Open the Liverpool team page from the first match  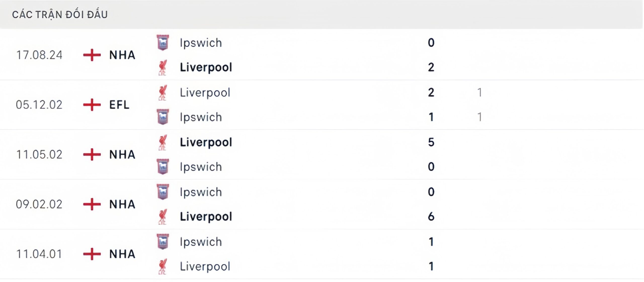pos(206,67)
